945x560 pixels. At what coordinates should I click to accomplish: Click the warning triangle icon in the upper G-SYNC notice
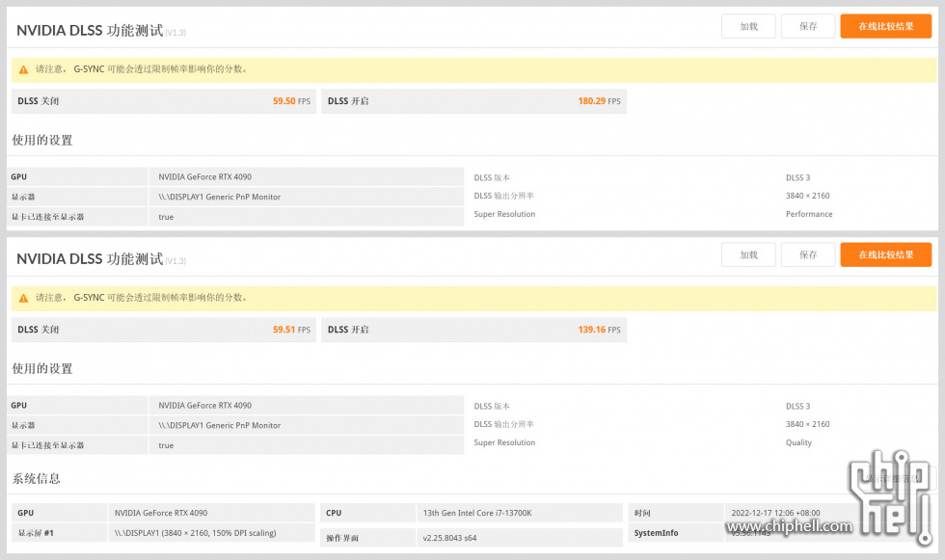tap(23, 69)
